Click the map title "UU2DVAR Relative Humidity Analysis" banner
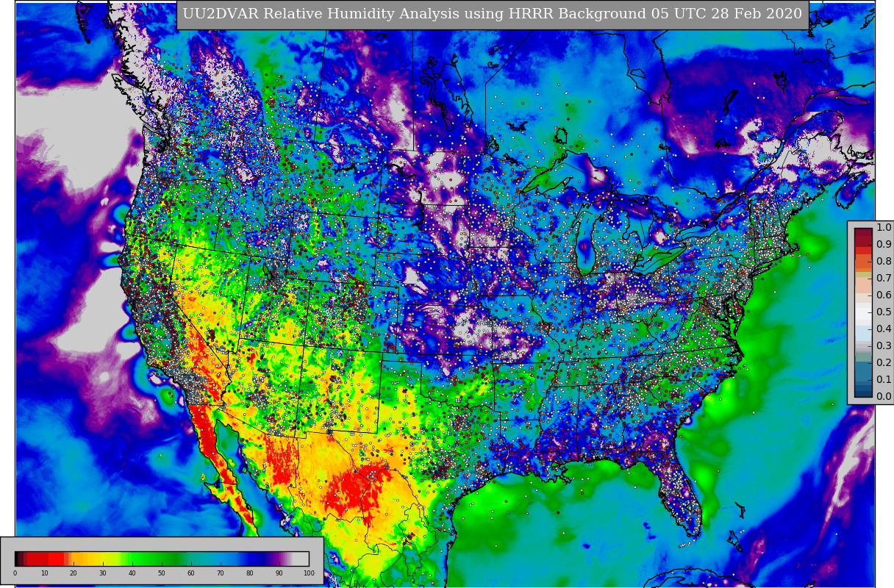Viewport: 894px width, 588px height. click(492, 15)
